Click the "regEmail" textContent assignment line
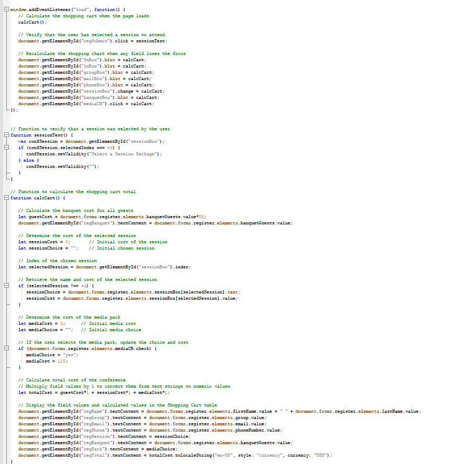Image resolution: width=476 pixels, height=464 pixels. (142, 424)
